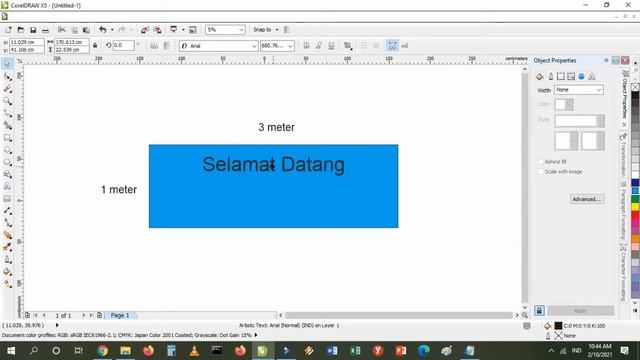
Task: Open the font size dropdown
Action: 290,46
